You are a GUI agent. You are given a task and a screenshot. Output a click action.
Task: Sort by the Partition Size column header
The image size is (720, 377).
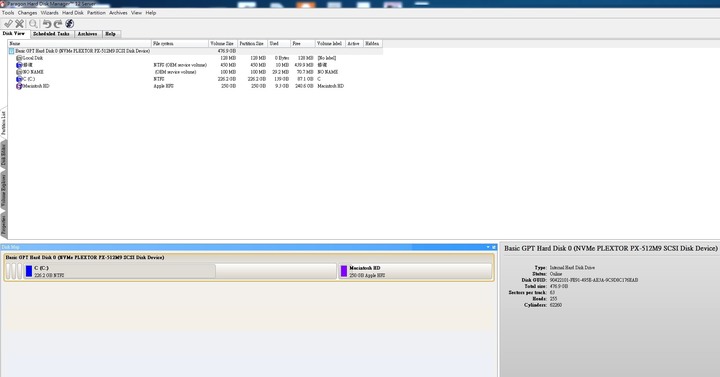click(252, 44)
